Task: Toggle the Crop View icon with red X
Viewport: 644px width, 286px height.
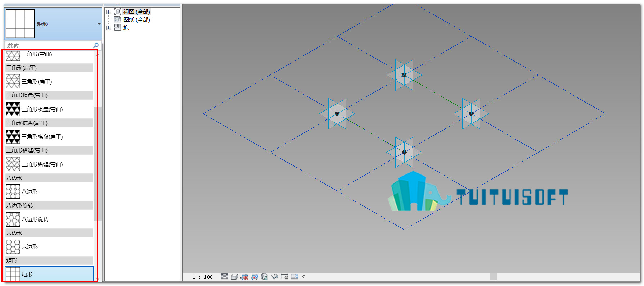Action: [244, 277]
